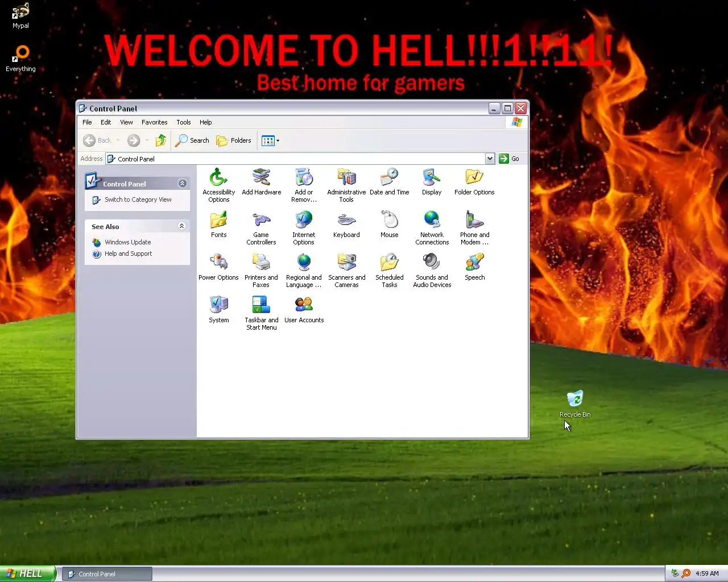
Task: Open the Fonts folder
Action: click(218, 224)
